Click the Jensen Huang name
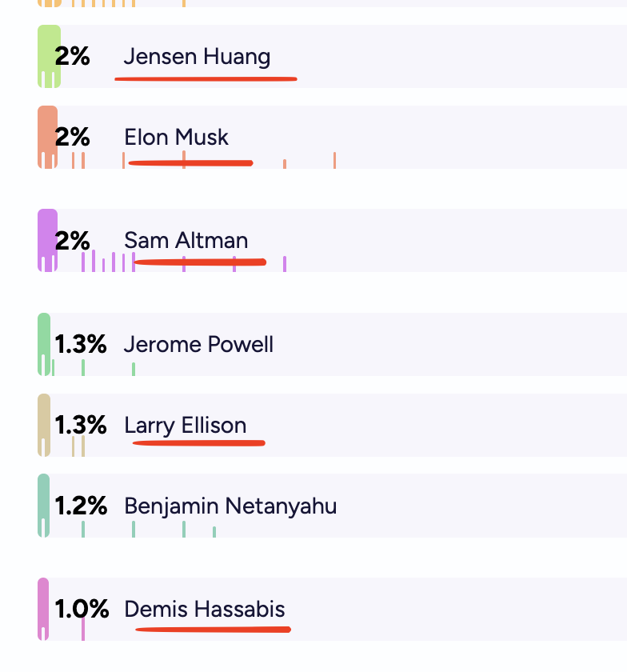Viewport: 627px width, 672px height. 197,57
